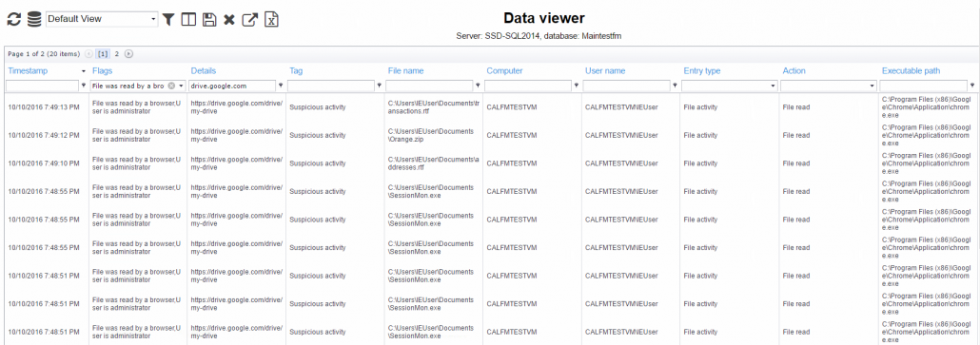Click CALFMTESTVM computer cell in transactions.rtf row
The height and width of the screenshot is (345, 980).
coord(511,107)
